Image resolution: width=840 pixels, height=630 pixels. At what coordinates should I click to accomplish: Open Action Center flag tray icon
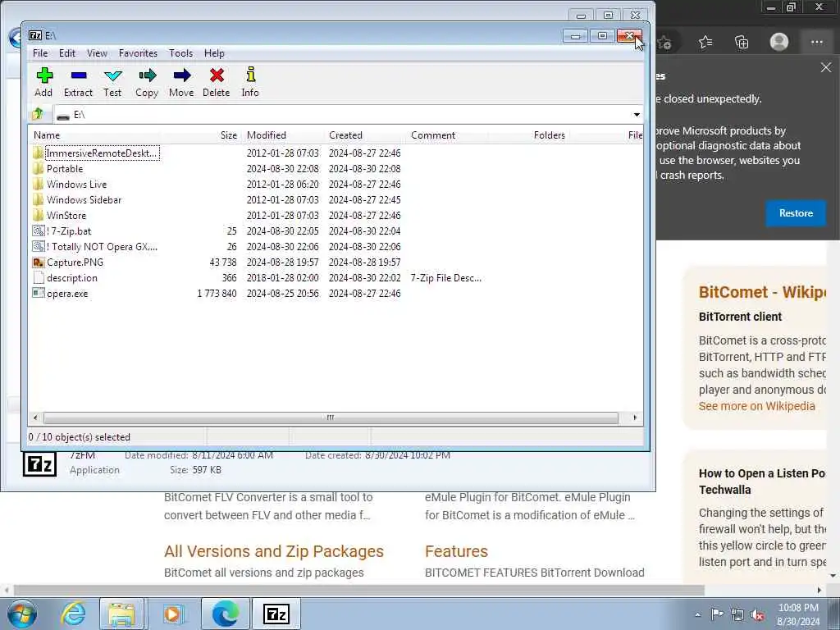tap(716, 614)
